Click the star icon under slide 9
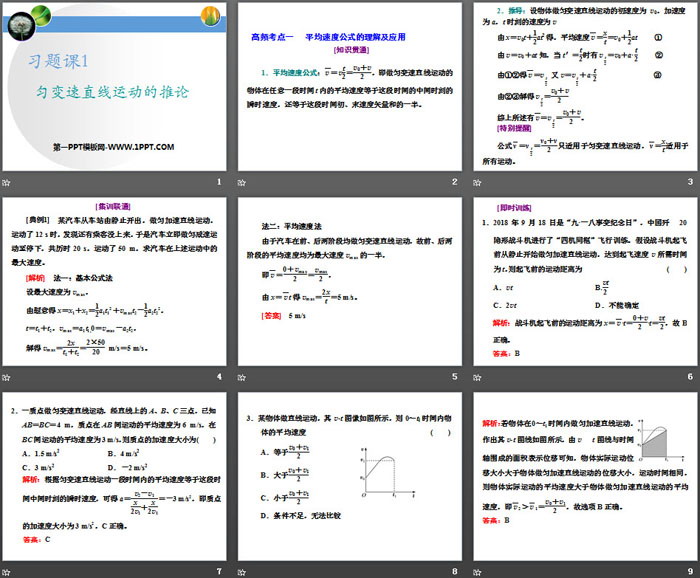Viewport: 700px width, 578px height. pyautogui.click(x=477, y=572)
